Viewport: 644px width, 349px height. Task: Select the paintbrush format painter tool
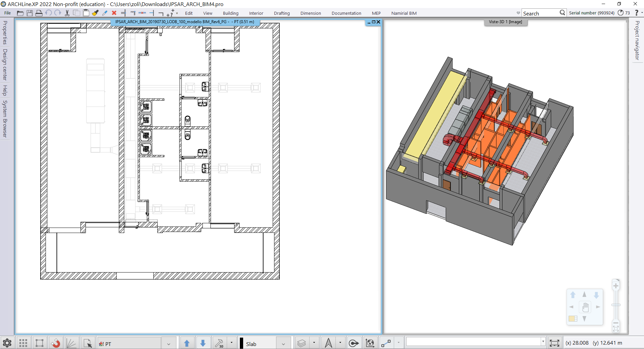tap(95, 13)
